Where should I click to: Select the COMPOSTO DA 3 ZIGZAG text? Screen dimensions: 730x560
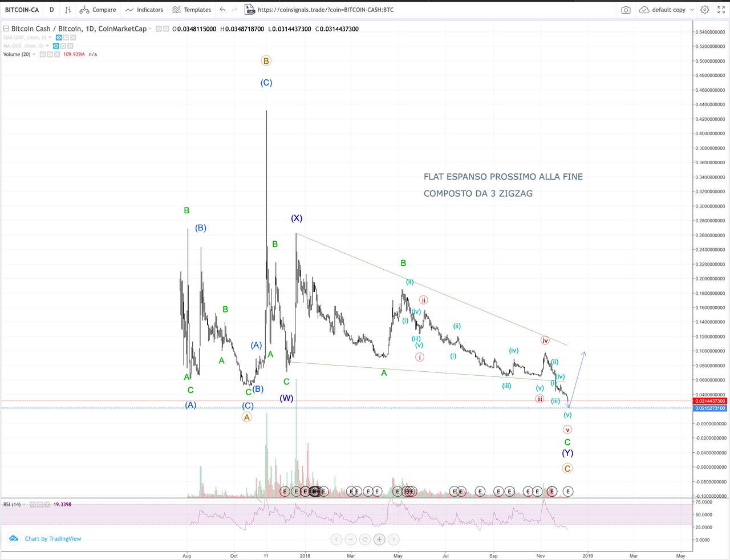tap(478, 193)
